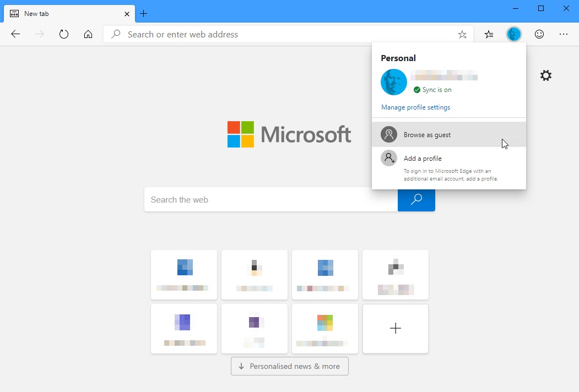Image resolution: width=579 pixels, height=392 pixels.
Task: Click the address bar field
Action: point(288,34)
